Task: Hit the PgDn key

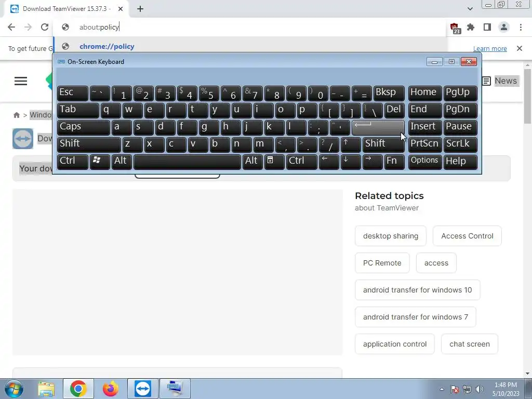Action: point(460,110)
